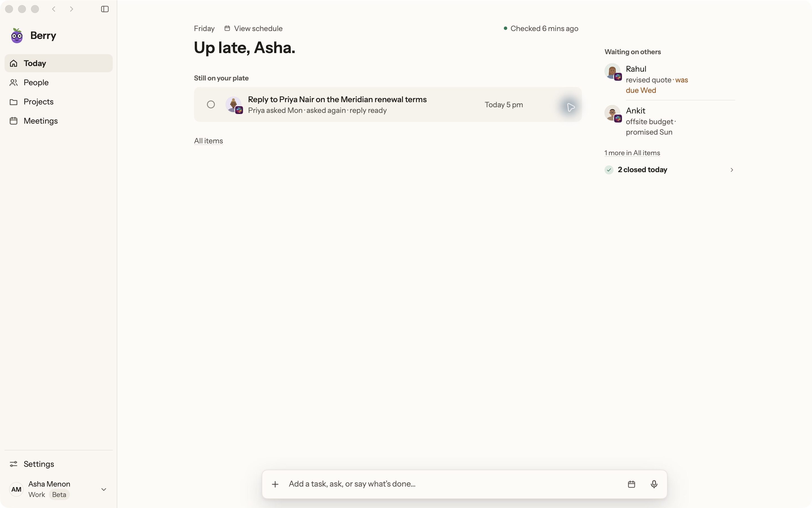
Task: Click the AM avatar badge
Action: (x=16, y=490)
